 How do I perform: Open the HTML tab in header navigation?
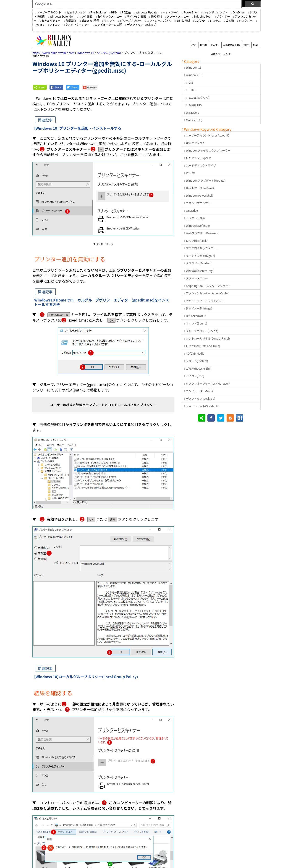pos(204,45)
